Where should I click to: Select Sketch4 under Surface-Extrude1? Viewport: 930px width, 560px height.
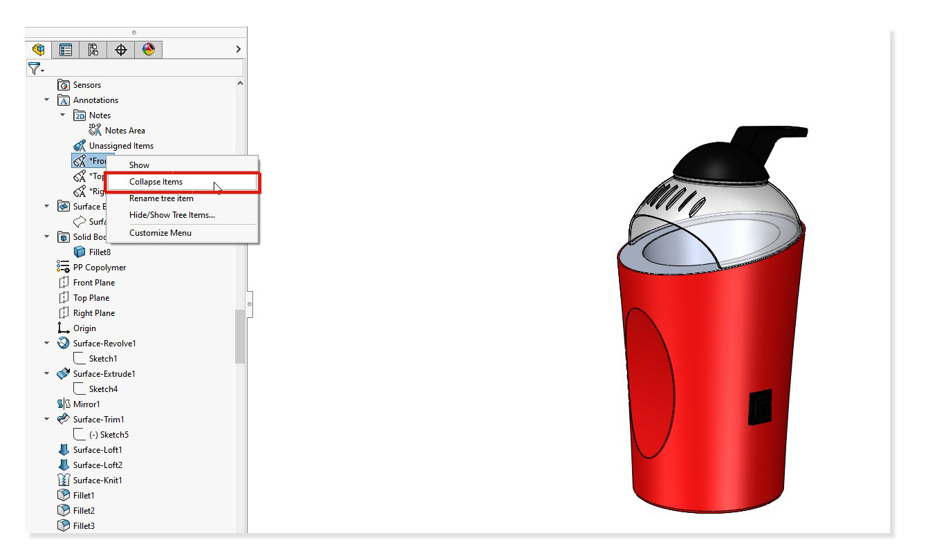tap(100, 389)
